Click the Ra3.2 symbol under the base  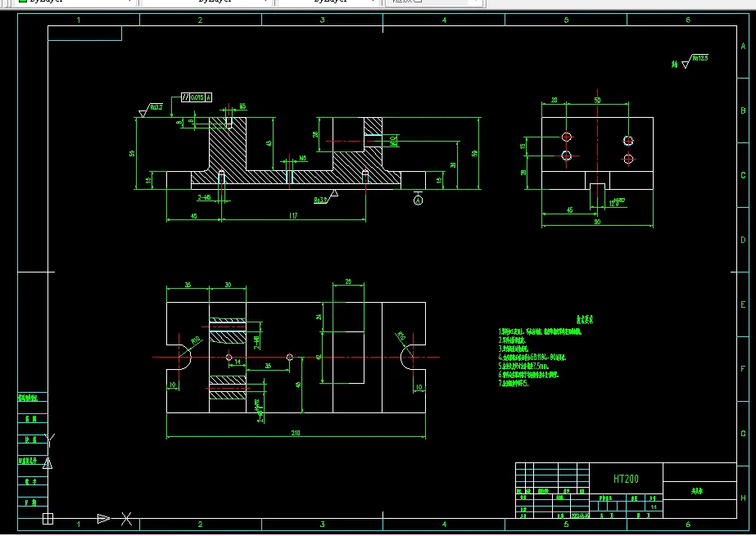coord(326,197)
